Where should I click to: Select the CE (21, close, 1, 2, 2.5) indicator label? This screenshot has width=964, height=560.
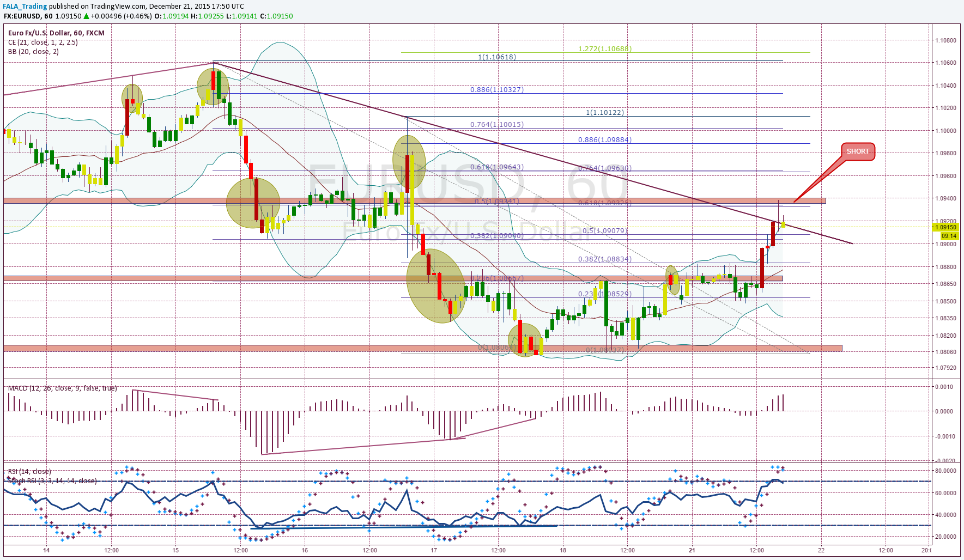tap(43, 42)
